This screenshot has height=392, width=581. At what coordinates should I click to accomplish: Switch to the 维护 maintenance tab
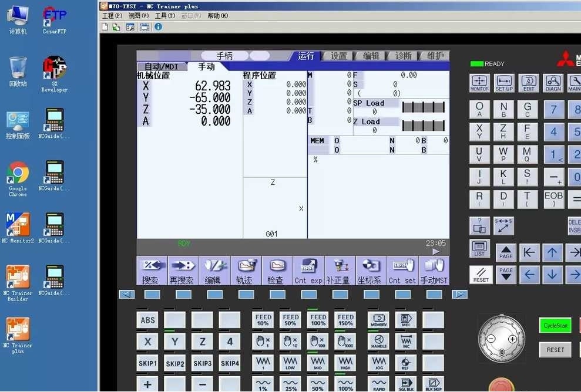click(435, 56)
